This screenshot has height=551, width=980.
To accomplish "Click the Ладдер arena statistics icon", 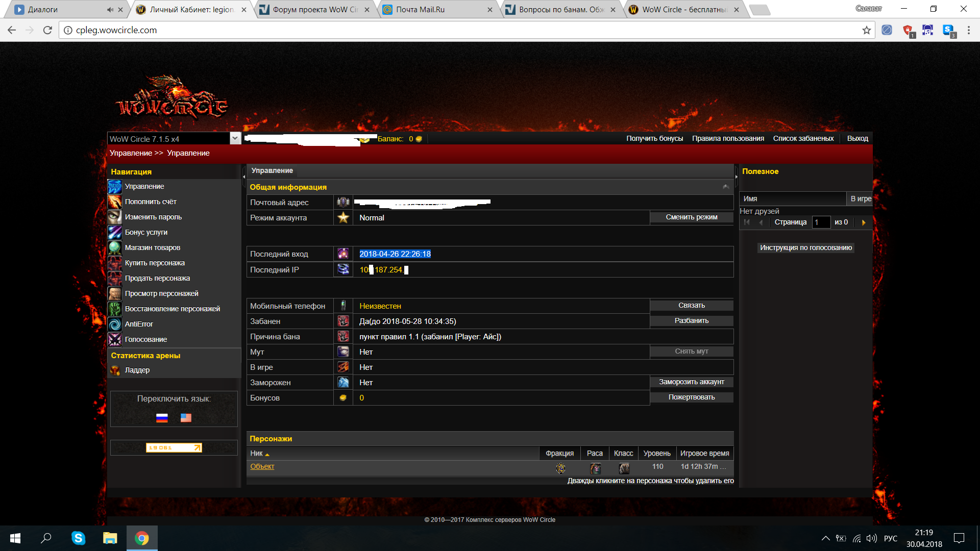I will tap(115, 370).
